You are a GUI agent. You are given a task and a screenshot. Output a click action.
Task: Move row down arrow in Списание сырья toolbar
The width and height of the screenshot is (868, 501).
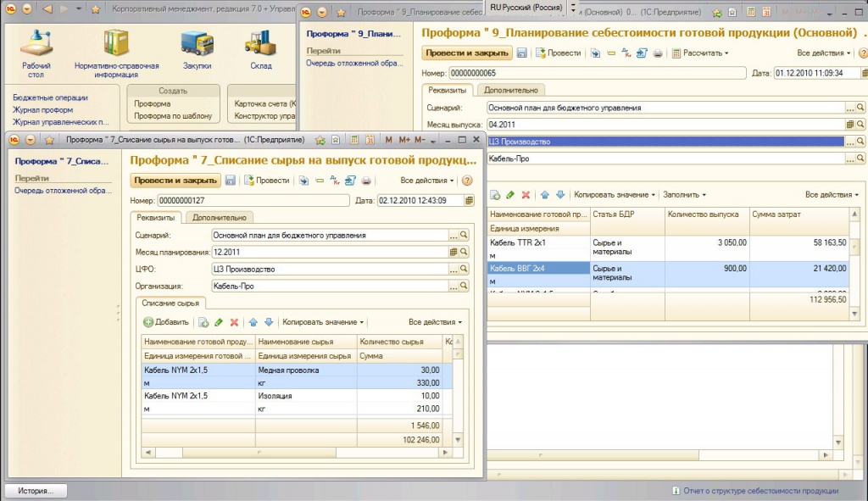point(269,322)
